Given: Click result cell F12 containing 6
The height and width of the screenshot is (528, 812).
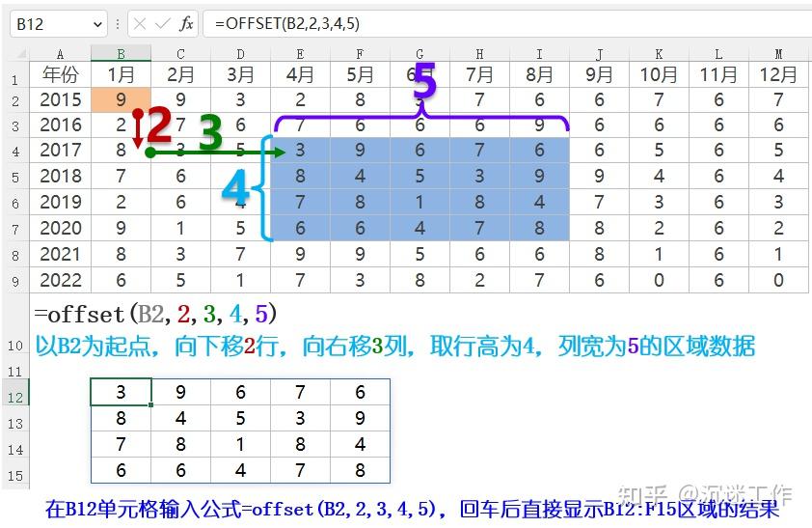Looking at the screenshot, I should pos(360,392).
